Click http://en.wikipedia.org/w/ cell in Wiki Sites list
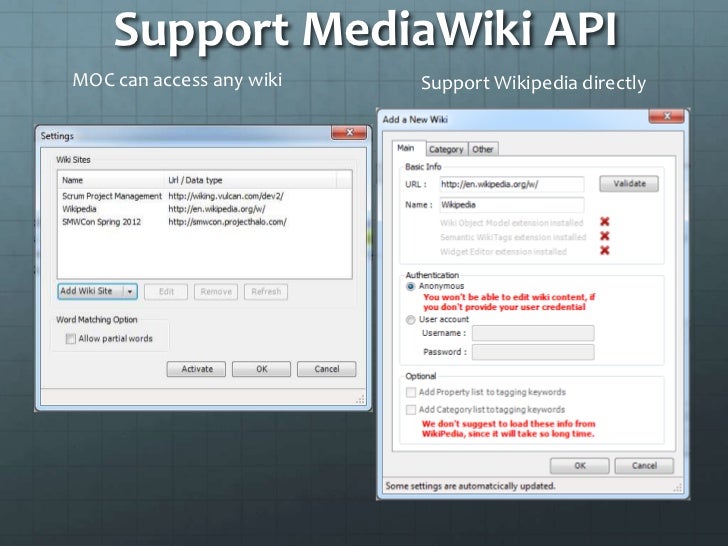728x546 pixels. (x=217, y=209)
